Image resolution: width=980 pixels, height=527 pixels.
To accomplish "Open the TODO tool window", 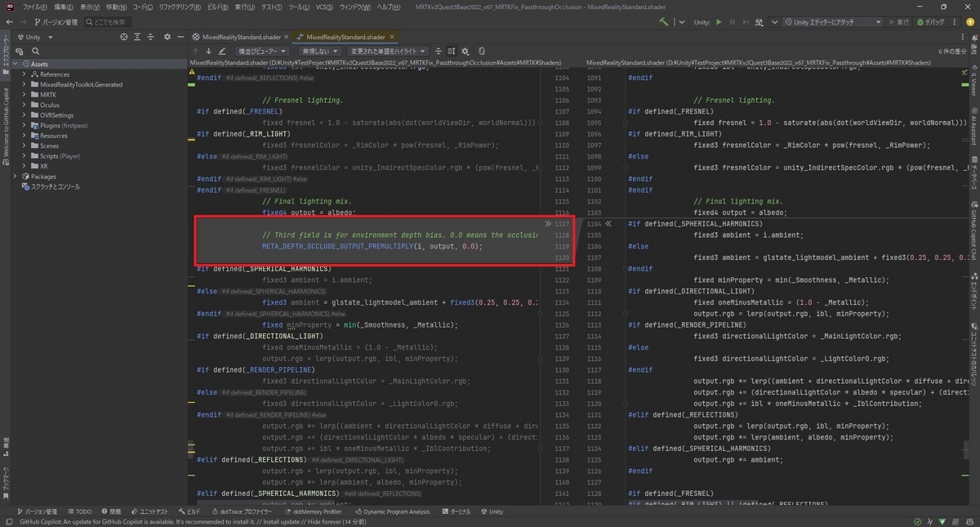I will point(79,511).
